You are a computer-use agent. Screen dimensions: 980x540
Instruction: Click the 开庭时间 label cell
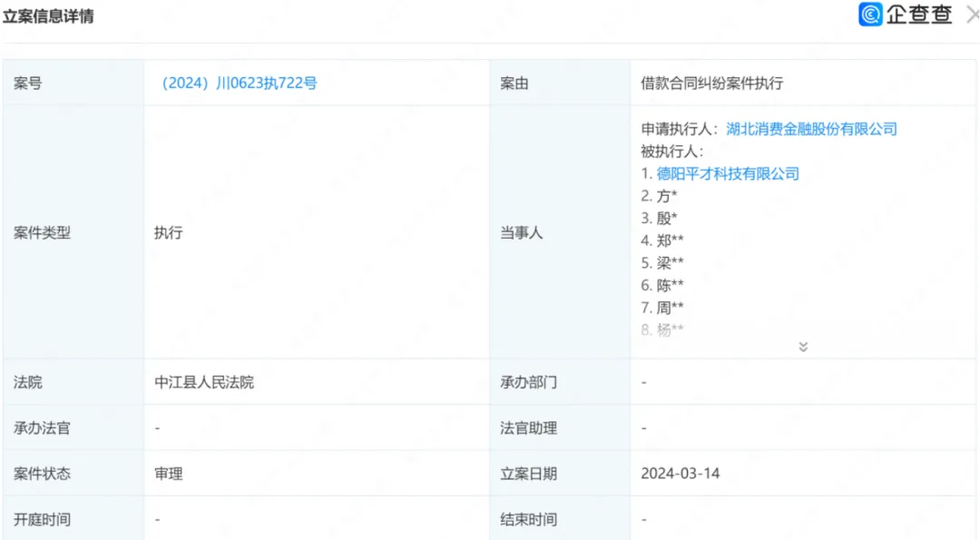pyautogui.click(x=73, y=519)
